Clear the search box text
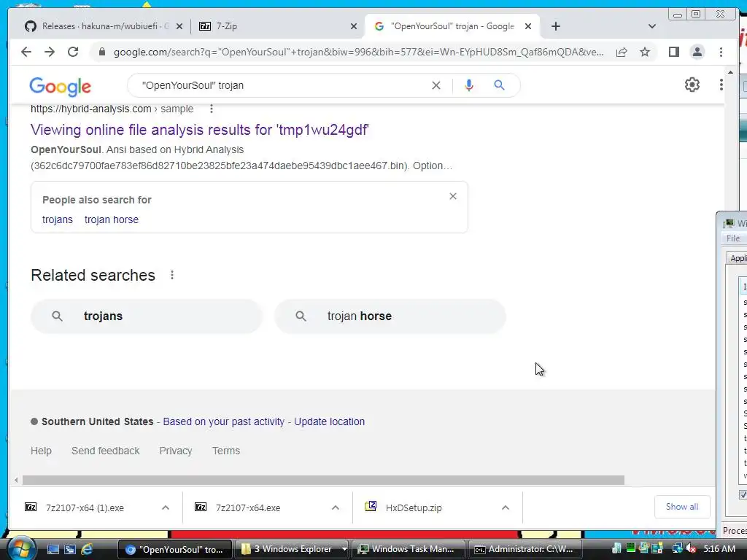This screenshot has width=747, height=560. pos(436,85)
